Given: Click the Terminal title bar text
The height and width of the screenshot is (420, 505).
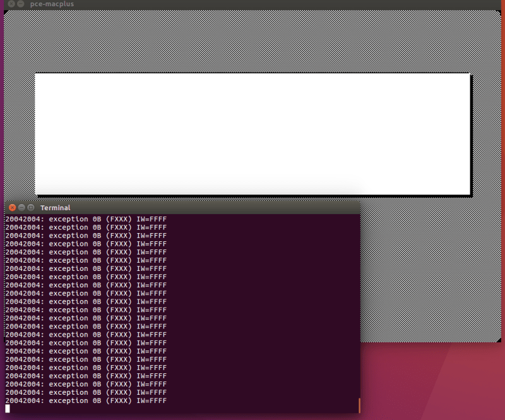Looking at the screenshot, I should [x=55, y=208].
